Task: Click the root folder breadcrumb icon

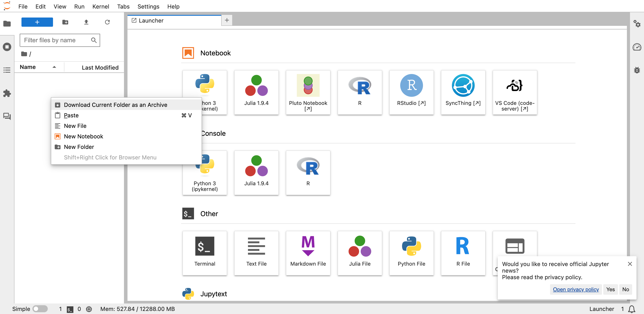Action: tap(24, 54)
